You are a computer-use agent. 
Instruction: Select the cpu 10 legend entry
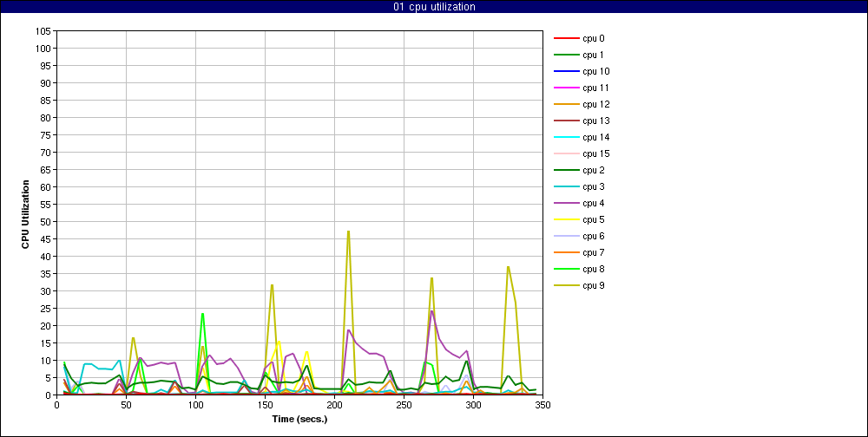coord(582,71)
